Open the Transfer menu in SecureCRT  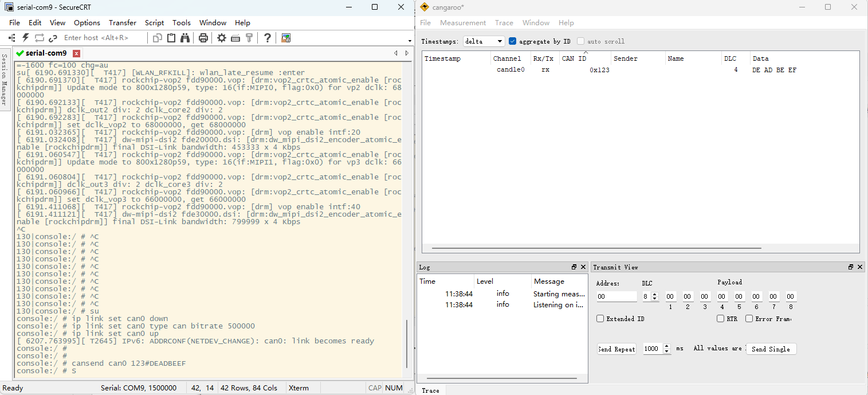point(123,23)
